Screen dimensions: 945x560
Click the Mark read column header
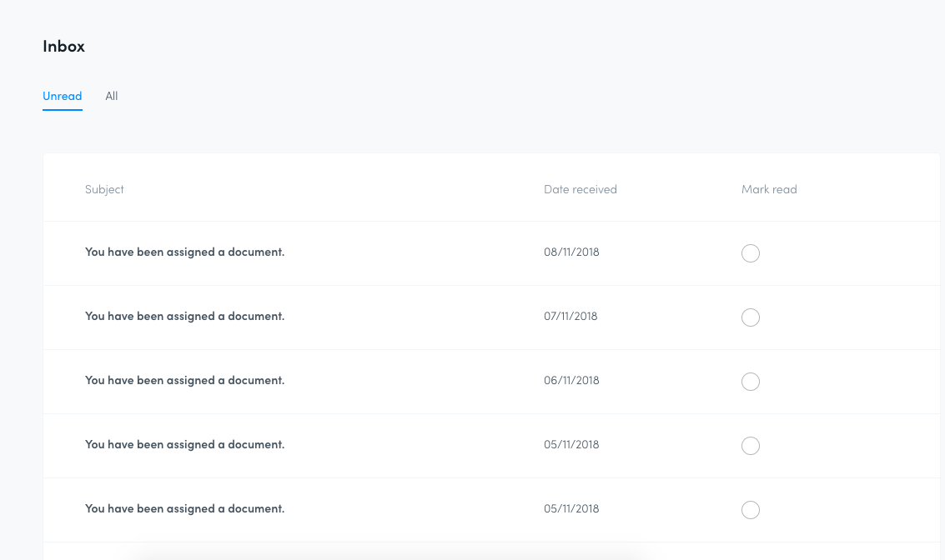769,190
